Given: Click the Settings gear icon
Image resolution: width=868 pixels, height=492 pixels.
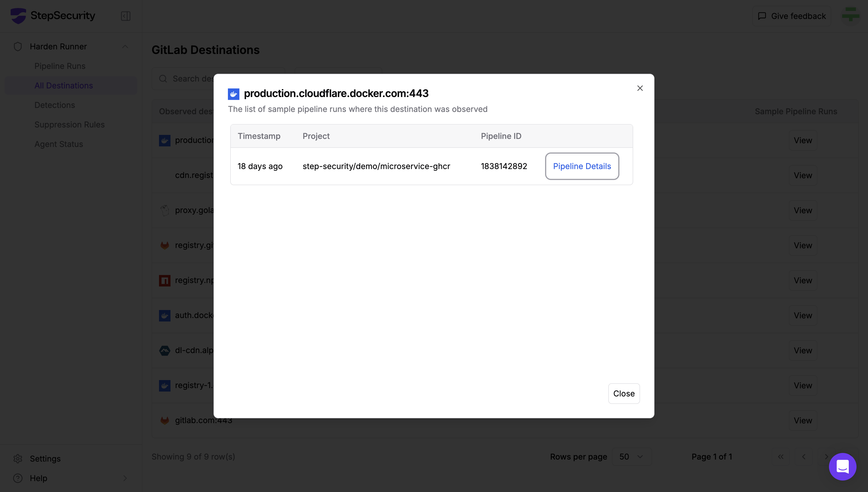Looking at the screenshot, I should pyautogui.click(x=18, y=458).
